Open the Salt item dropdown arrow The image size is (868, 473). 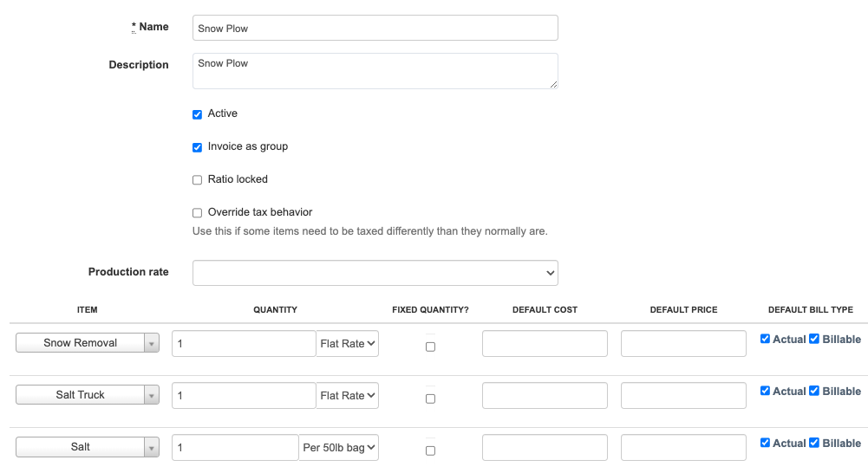click(152, 448)
